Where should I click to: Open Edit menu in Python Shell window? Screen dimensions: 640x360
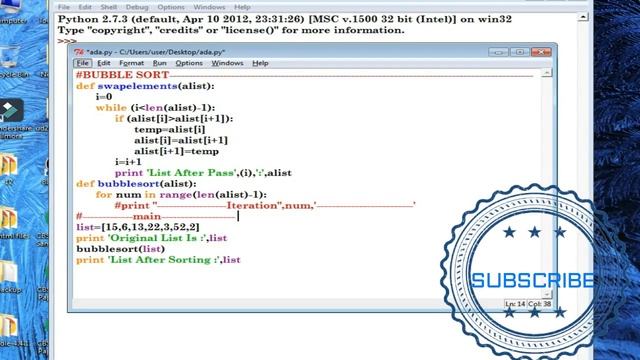[x=85, y=7]
